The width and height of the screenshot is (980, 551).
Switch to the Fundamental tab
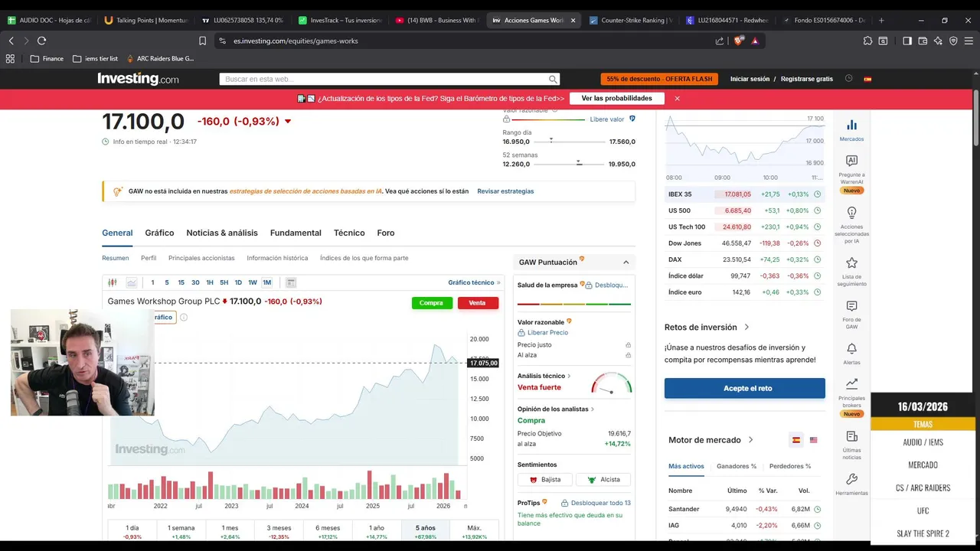(296, 233)
